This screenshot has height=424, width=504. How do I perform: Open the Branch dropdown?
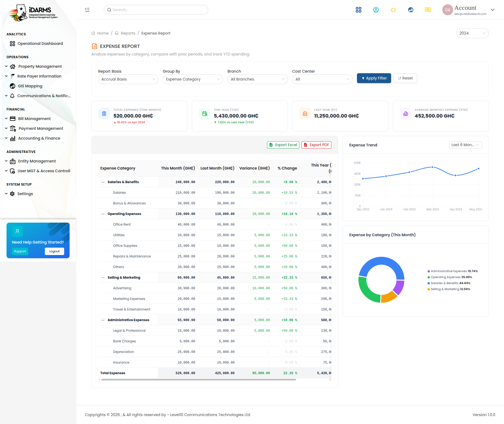tap(258, 79)
